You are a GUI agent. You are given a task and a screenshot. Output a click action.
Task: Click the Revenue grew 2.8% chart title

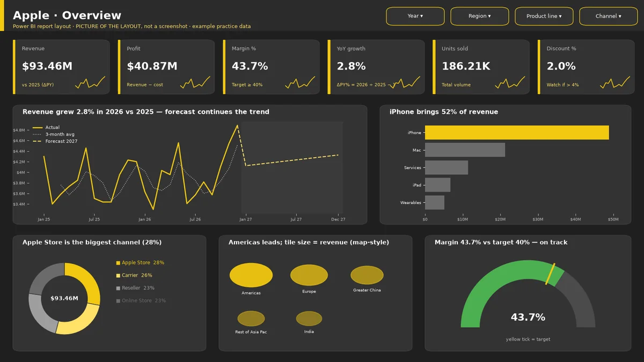point(146,112)
